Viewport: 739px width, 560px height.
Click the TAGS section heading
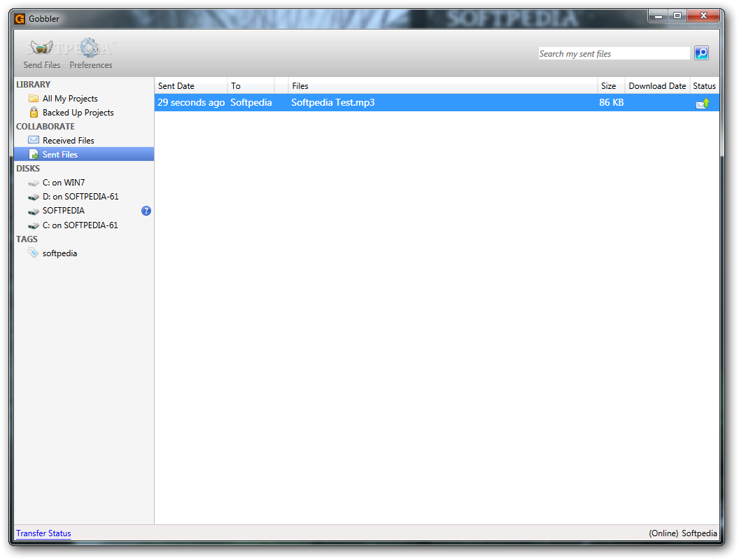click(x=27, y=239)
